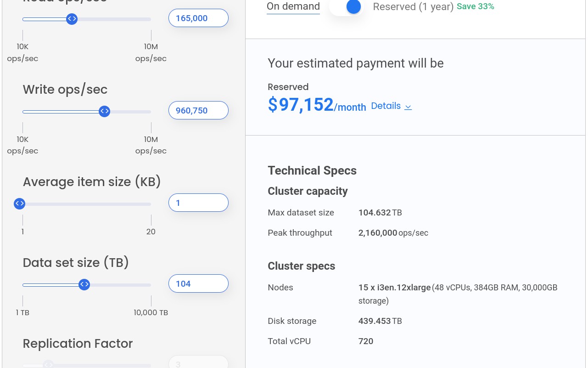Select the On demand tab label
This screenshot has width=588, height=368.
pyautogui.click(x=293, y=6)
